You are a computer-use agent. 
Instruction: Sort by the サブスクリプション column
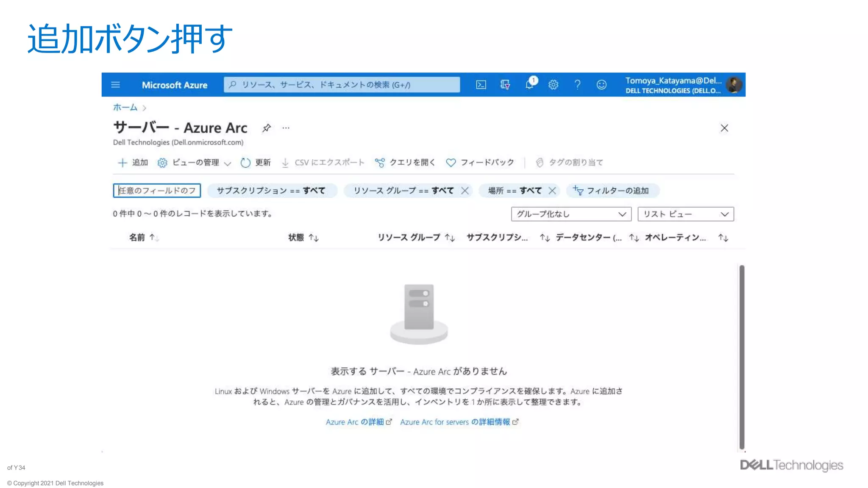(508, 238)
